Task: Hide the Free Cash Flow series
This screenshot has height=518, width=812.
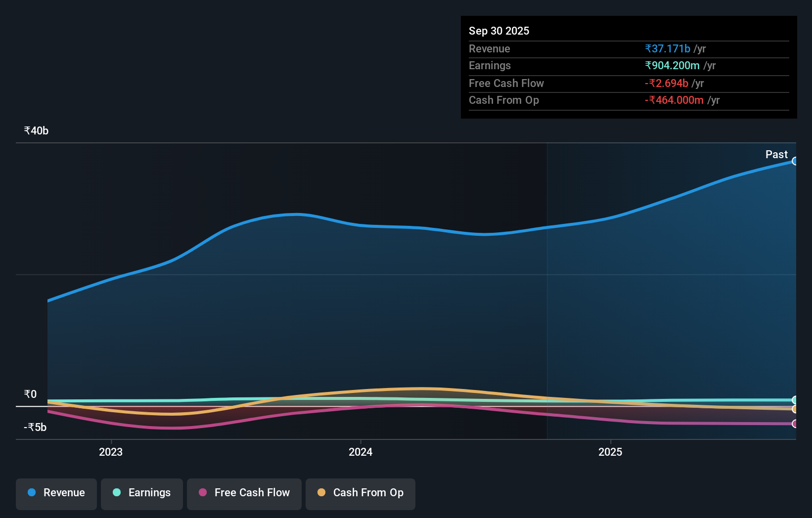Action: (x=244, y=493)
